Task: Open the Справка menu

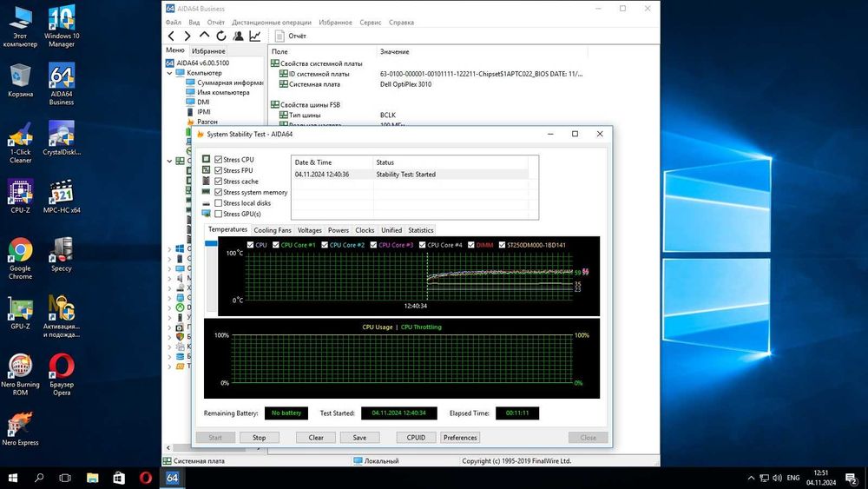Action: tap(401, 23)
